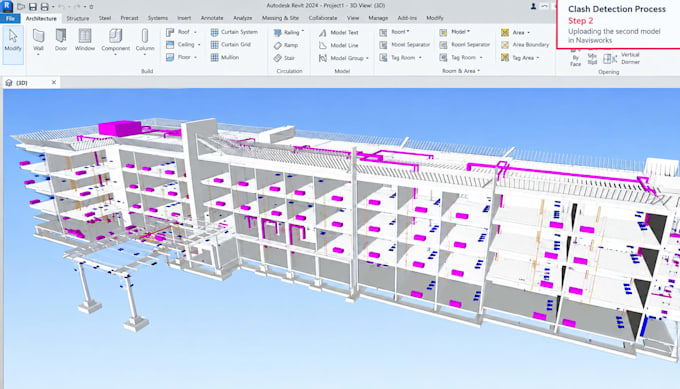Open the Collaborate ribbon tab

323,18
